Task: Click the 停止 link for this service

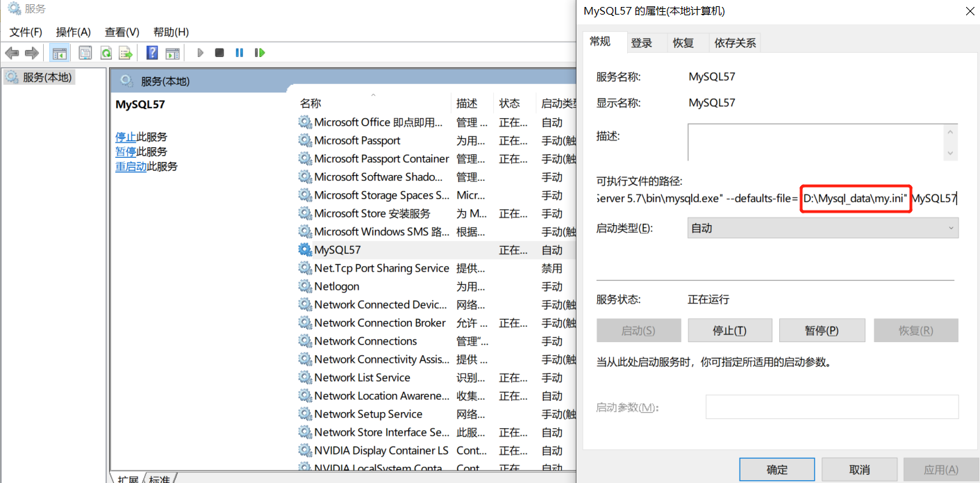Action: click(x=126, y=137)
